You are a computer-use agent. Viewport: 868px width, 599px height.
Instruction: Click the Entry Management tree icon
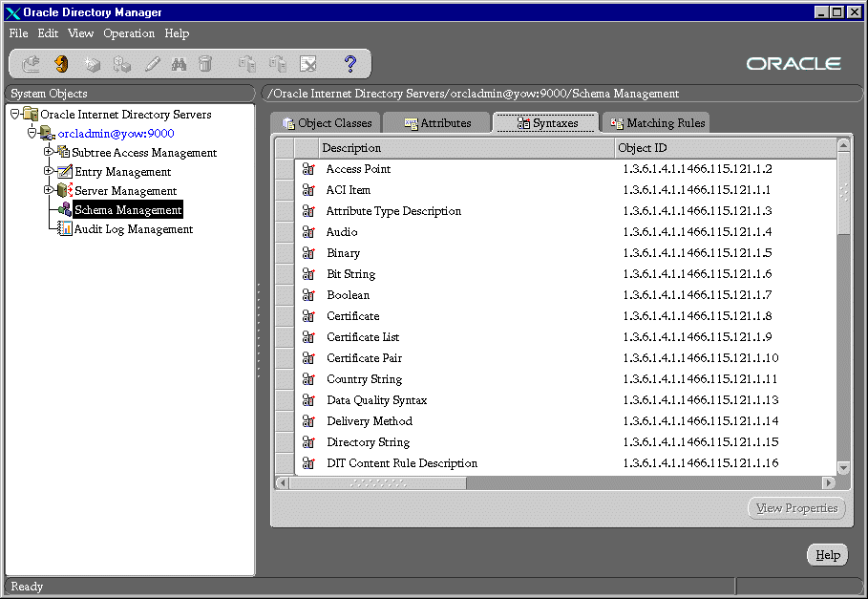click(65, 172)
